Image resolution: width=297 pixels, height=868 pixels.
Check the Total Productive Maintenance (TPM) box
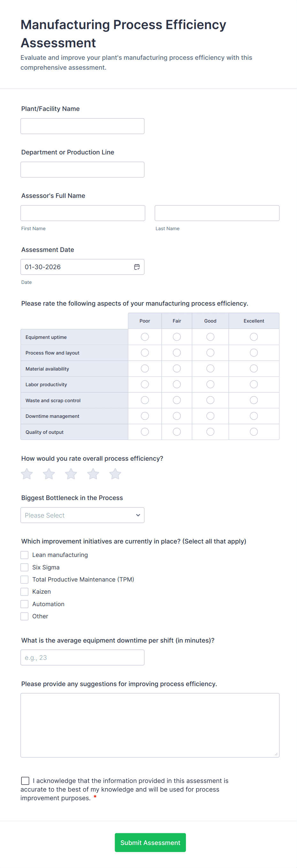(x=25, y=579)
